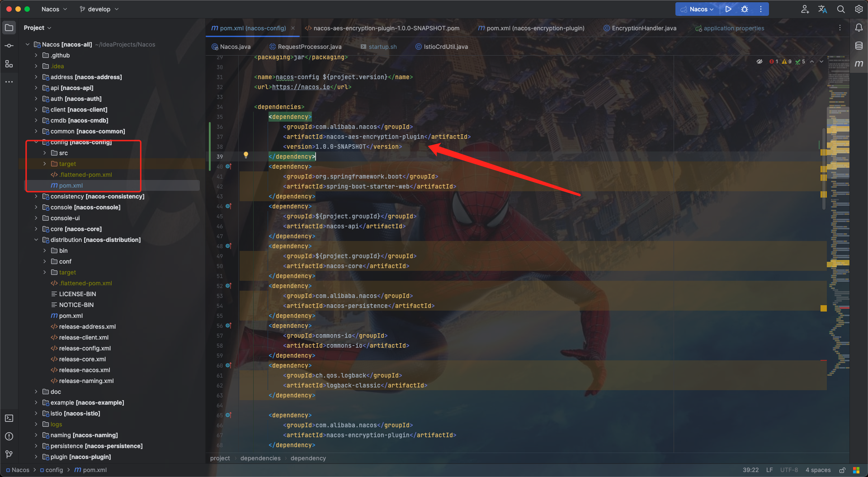The image size is (868, 477).
Task: Change the 4 spaces indent setting
Action: 818,470
